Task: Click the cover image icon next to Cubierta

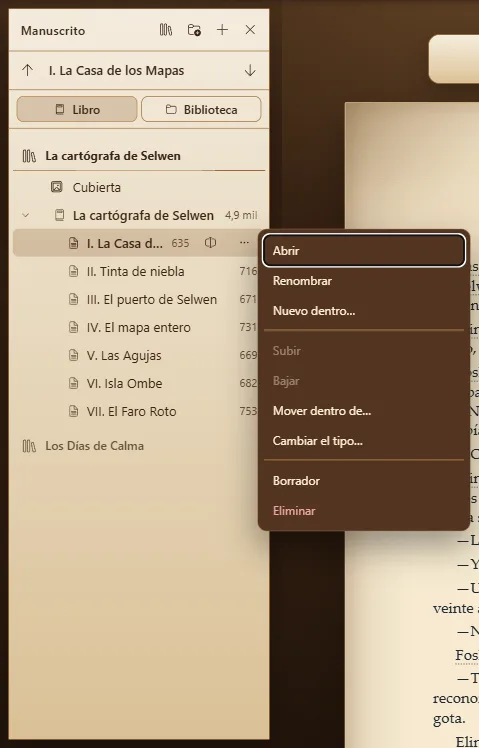Action: pyautogui.click(x=57, y=187)
